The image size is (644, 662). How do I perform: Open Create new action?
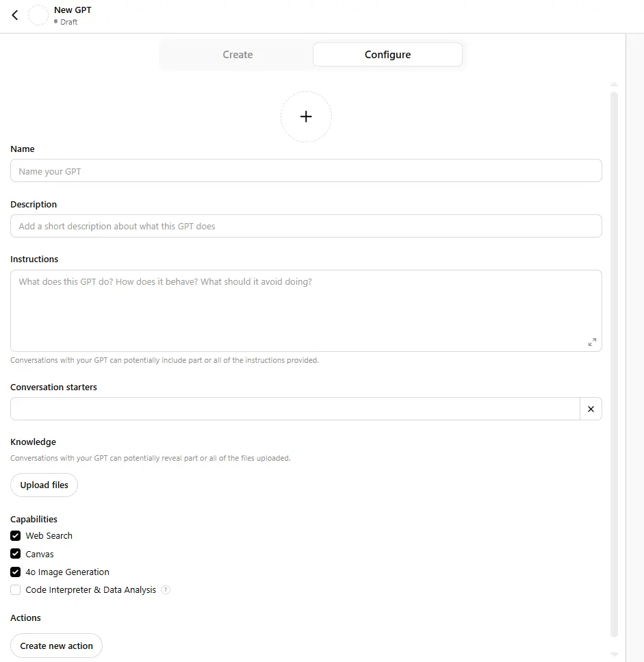coord(56,646)
